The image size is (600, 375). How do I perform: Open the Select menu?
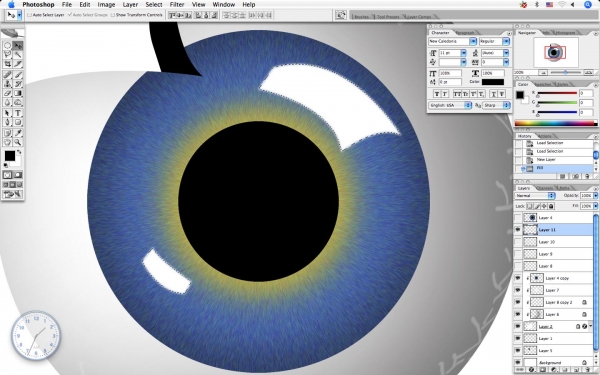pos(153,5)
